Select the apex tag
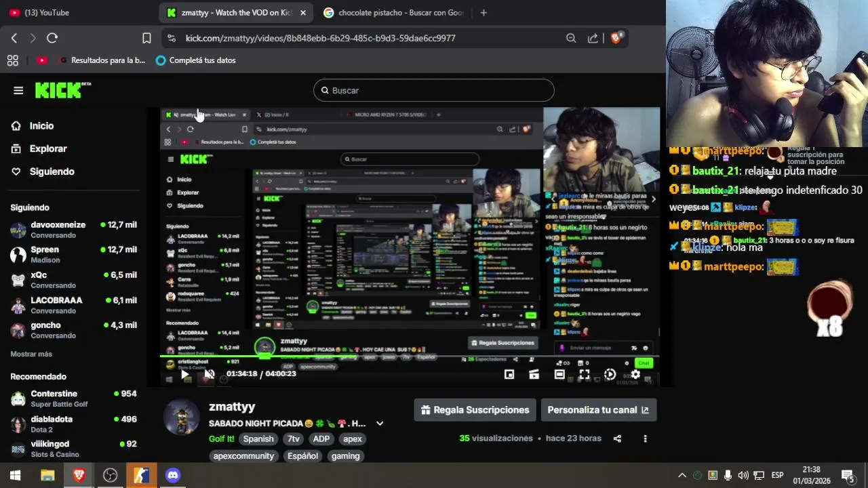868x488 pixels. (x=353, y=439)
